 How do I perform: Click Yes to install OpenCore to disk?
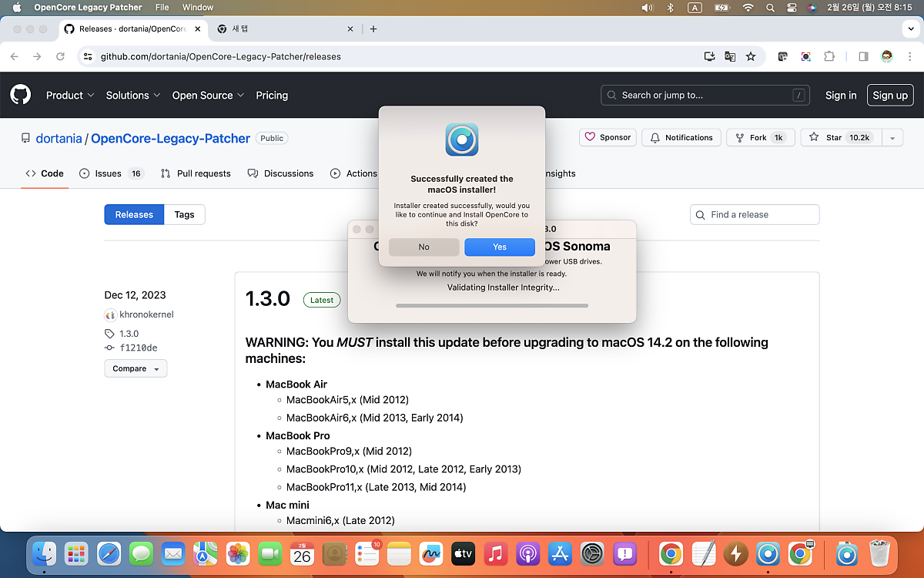click(x=500, y=247)
